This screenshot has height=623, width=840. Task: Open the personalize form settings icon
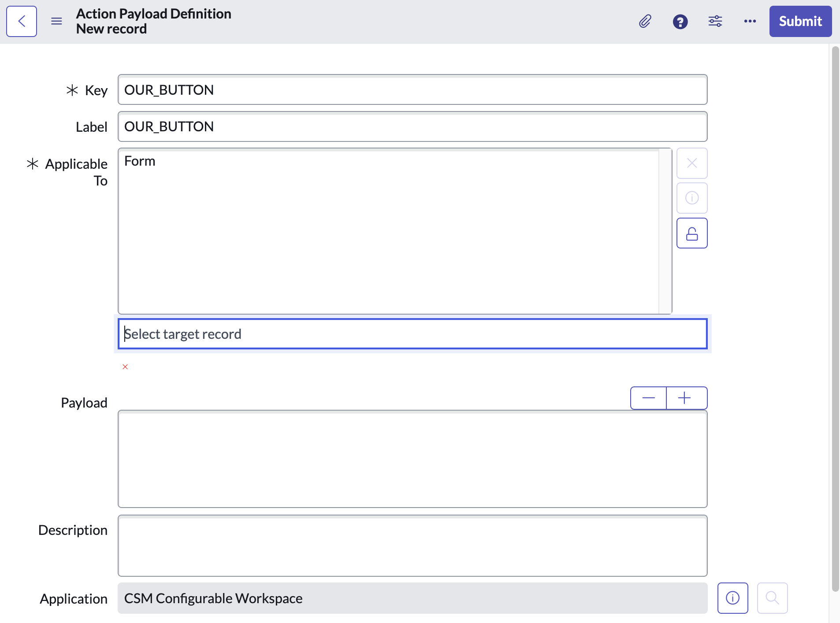pyautogui.click(x=715, y=21)
